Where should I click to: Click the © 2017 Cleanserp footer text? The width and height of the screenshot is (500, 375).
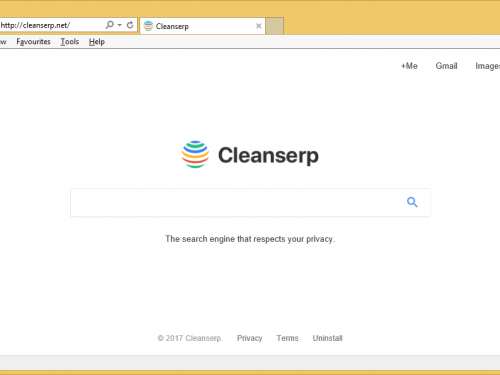[190, 338]
